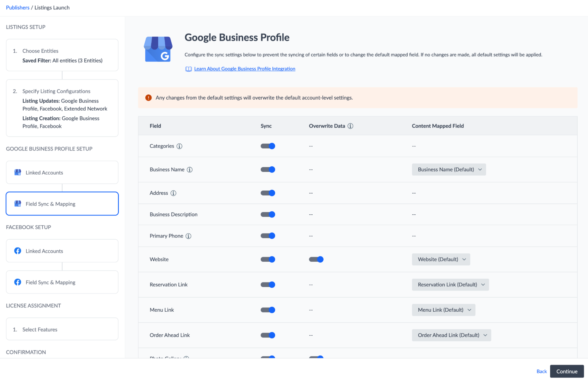This screenshot has height=384, width=588.
Task: Click the CONFIRMATION section heading
Action: (26, 352)
